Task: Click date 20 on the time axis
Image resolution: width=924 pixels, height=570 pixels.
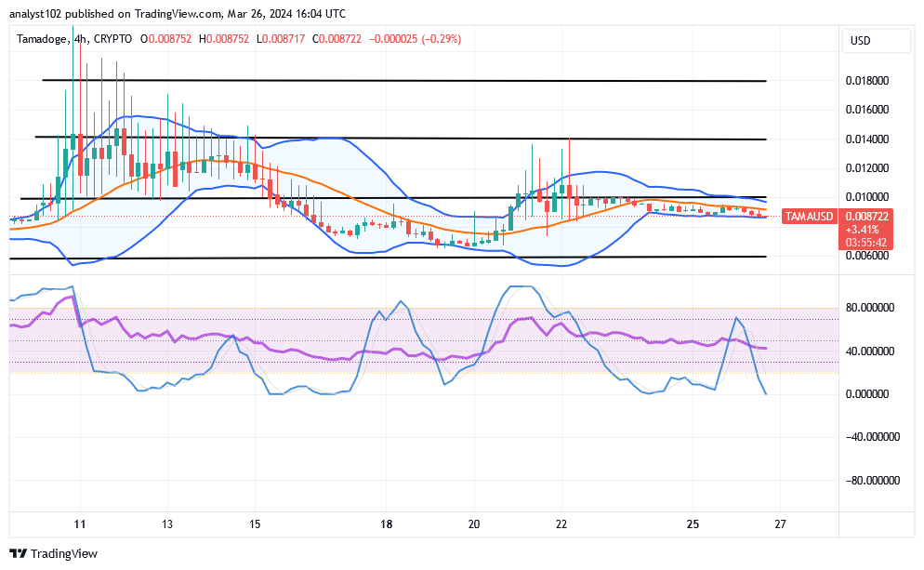Action: [x=474, y=524]
